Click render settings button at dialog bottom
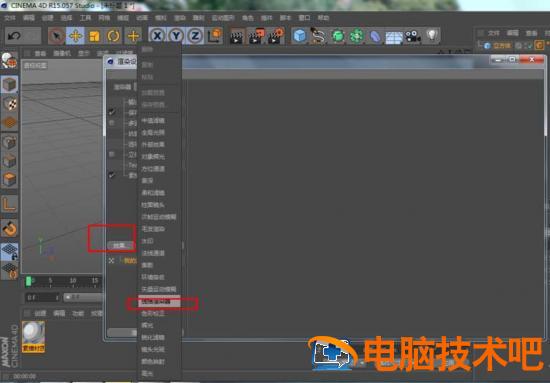This screenshot has height=383, width=550. 122,332
